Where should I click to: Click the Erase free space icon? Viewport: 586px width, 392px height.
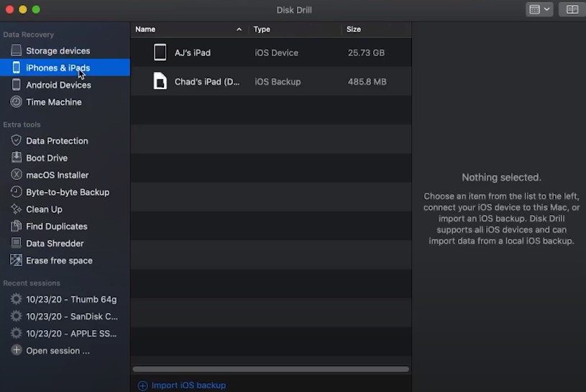16,260
